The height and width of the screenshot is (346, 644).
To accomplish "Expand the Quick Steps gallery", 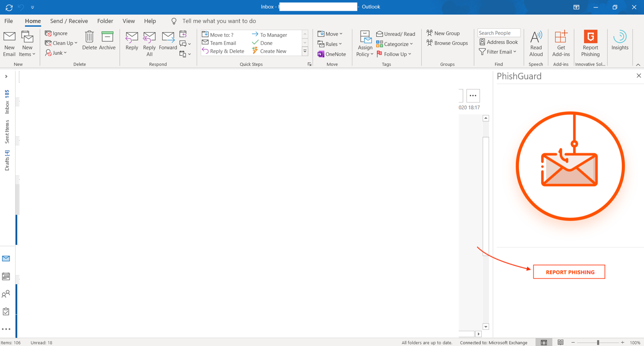I will [x=305, y=51].
